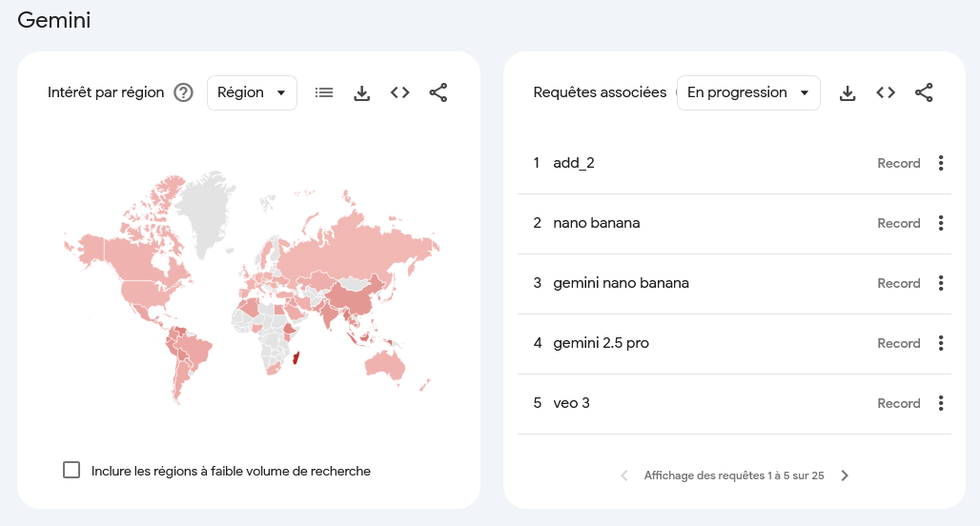
Task: Download the Intérêt par région data
Action: [x=362, y=93]
